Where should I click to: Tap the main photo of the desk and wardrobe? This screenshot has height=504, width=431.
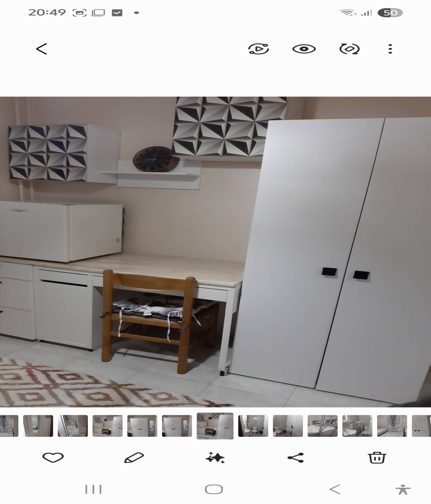(x=215, y=252)
